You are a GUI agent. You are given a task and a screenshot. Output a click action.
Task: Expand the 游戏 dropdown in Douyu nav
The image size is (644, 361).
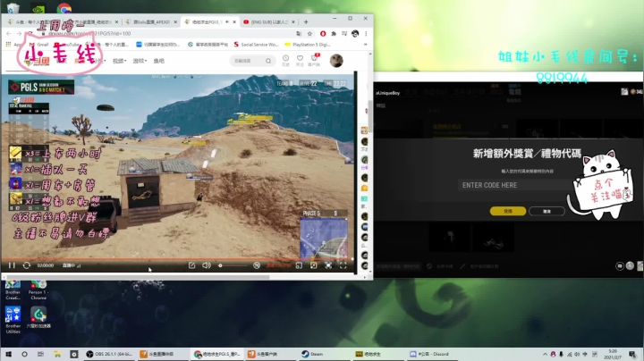(140, 61)
